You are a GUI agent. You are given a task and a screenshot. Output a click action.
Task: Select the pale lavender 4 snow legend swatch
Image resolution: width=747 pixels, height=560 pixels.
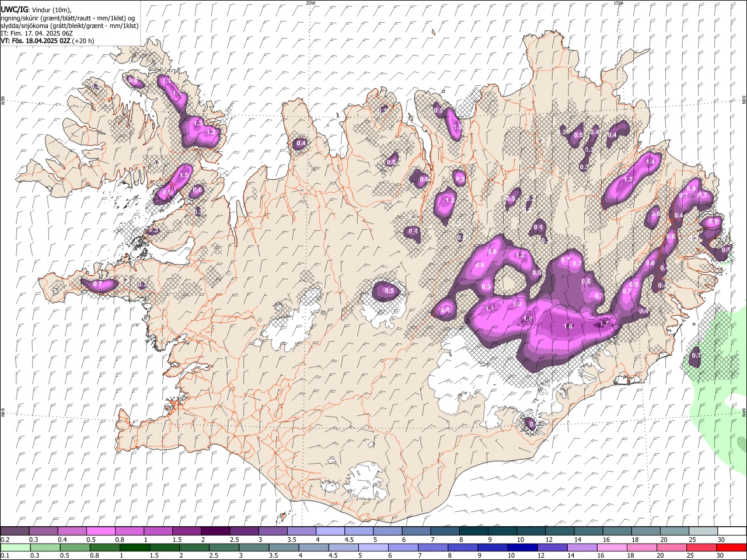pyautogui.click(x=330, y=531)
